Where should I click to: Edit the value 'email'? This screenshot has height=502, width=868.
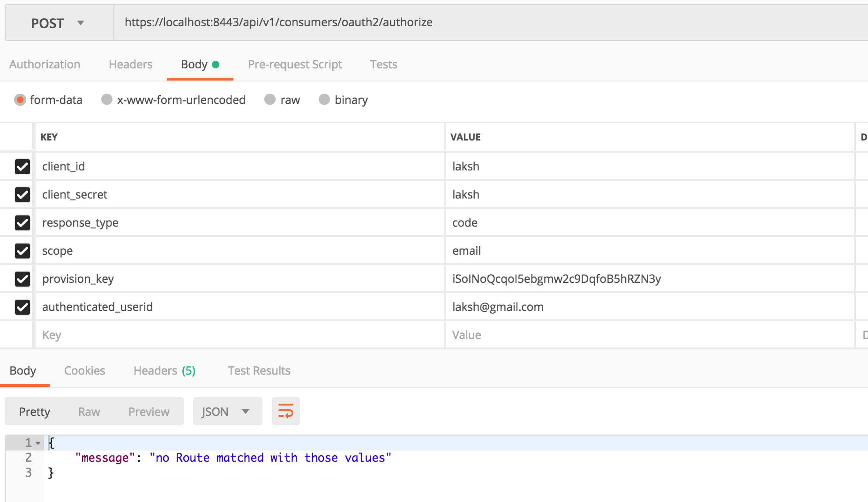[650, 251]
